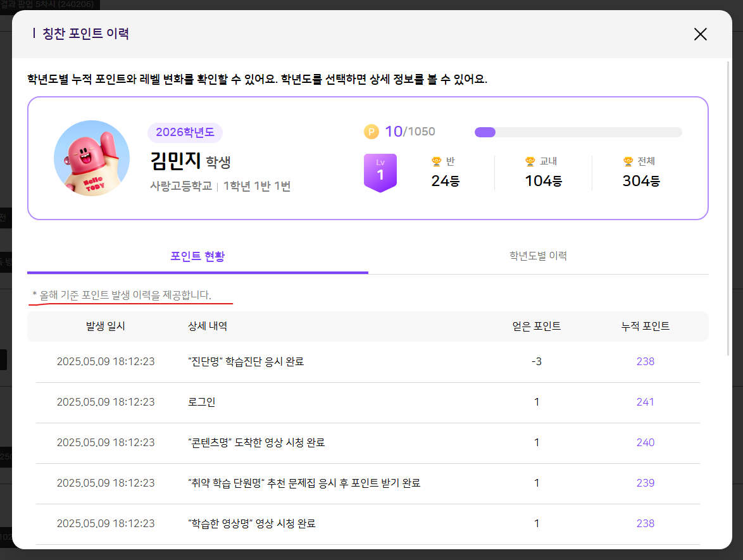Click the gold P point coin icon
Screen dimensions: 743x560
(371, 132)
